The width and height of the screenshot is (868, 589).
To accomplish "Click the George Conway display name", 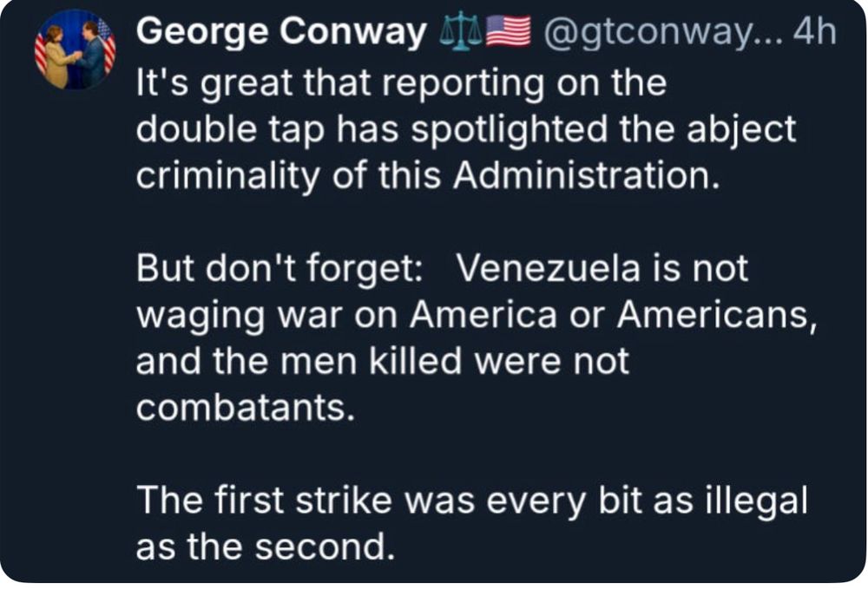I will (x=282, y=32).
